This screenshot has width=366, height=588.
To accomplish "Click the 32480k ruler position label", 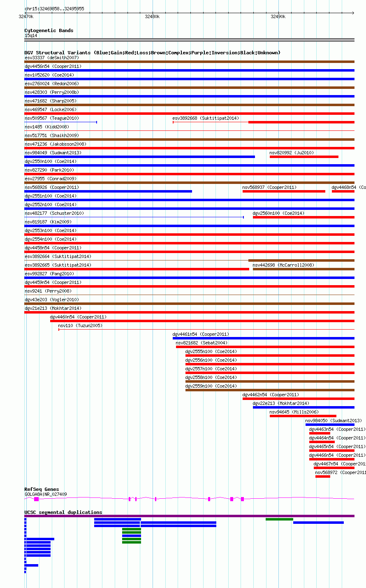I will (152, 16).
